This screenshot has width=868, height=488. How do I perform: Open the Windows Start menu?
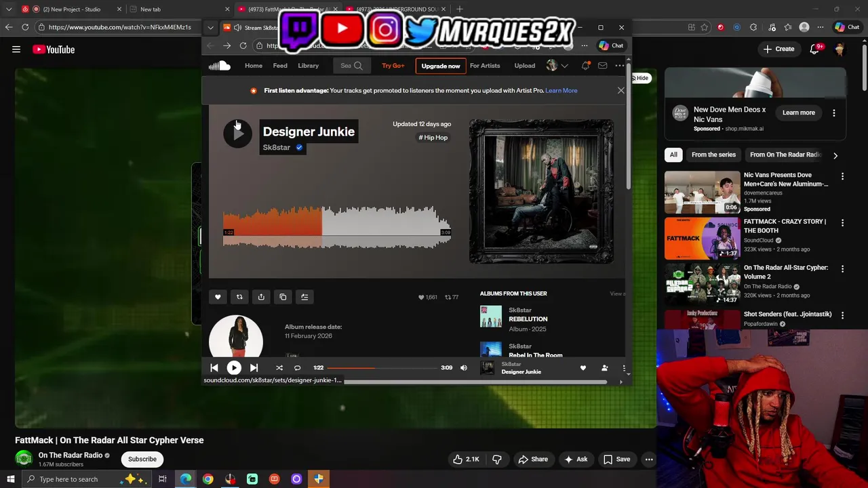(11, 479)
